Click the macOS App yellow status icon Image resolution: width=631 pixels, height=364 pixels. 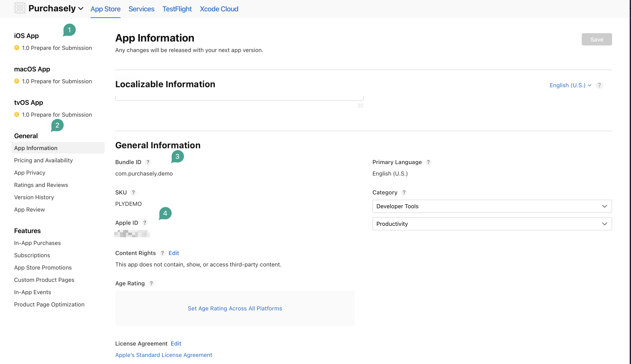pyautogui.click(x=17, y=81)
